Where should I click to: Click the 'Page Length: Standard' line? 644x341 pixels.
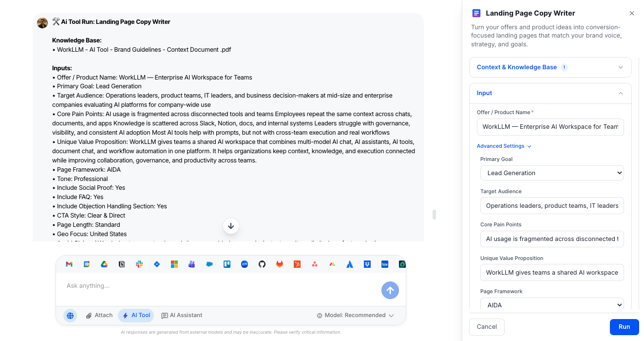coord(86,225)
